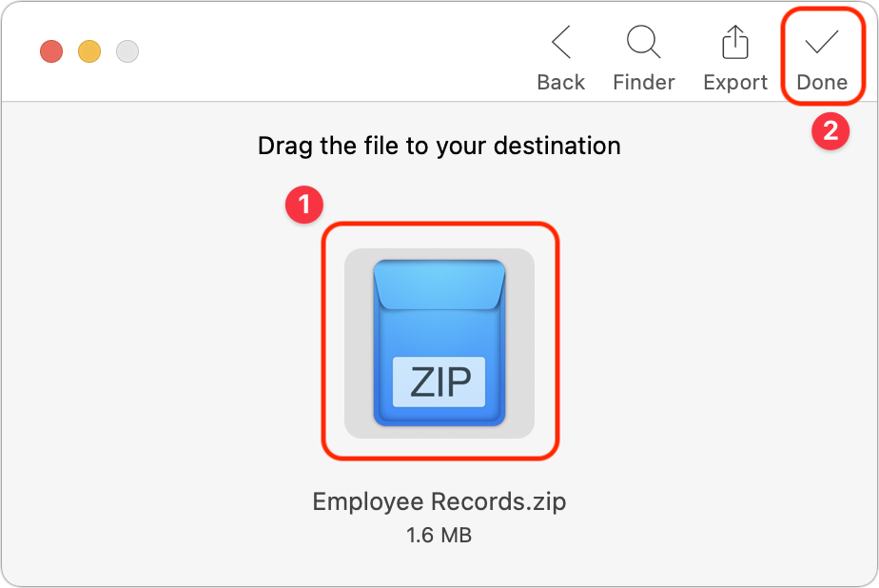Click the Export share arrow icon
This screenshot has height=588, width=879.
[735, 42]
